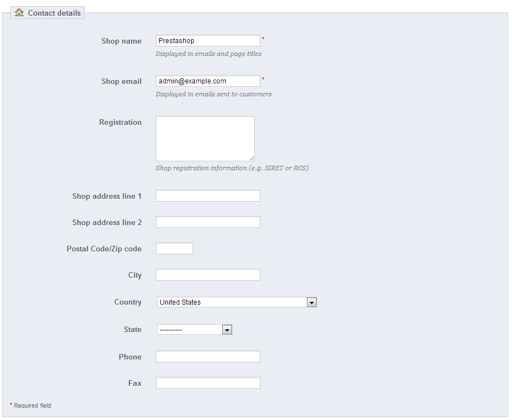Open the Country dropdown showing United States
The image size is (512, 420).
232,302
